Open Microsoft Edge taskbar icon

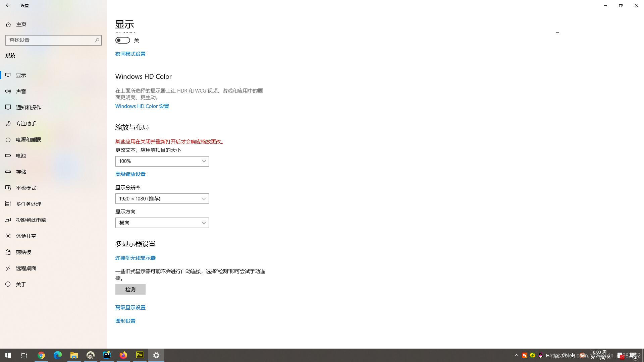tap(58, 355)
